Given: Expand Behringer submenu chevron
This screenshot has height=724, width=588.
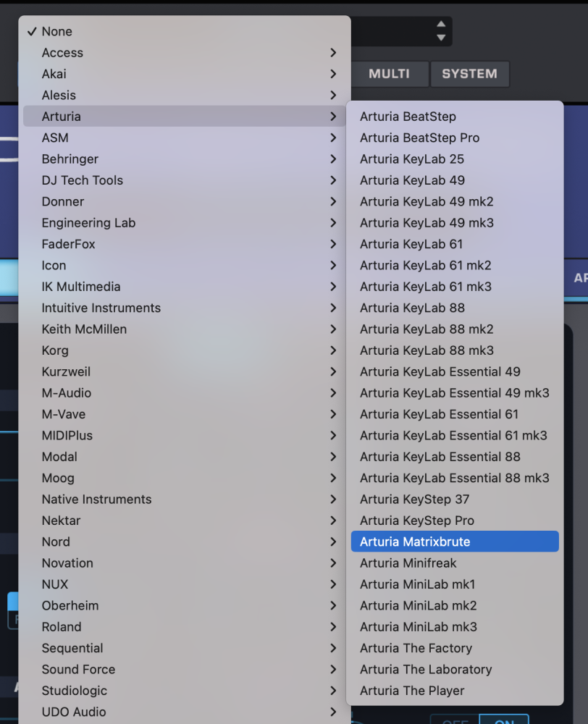Looking at the screenshot, I should [x=333, y=159].
